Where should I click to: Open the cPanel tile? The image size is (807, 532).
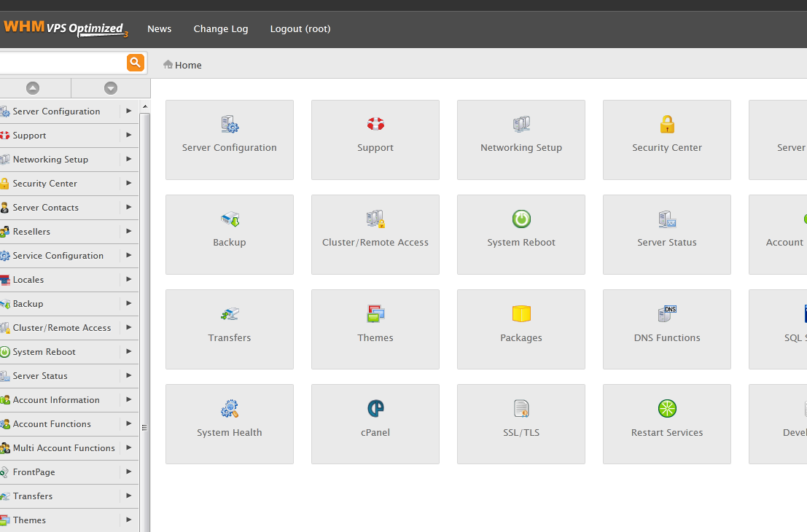tap(375, 424)
